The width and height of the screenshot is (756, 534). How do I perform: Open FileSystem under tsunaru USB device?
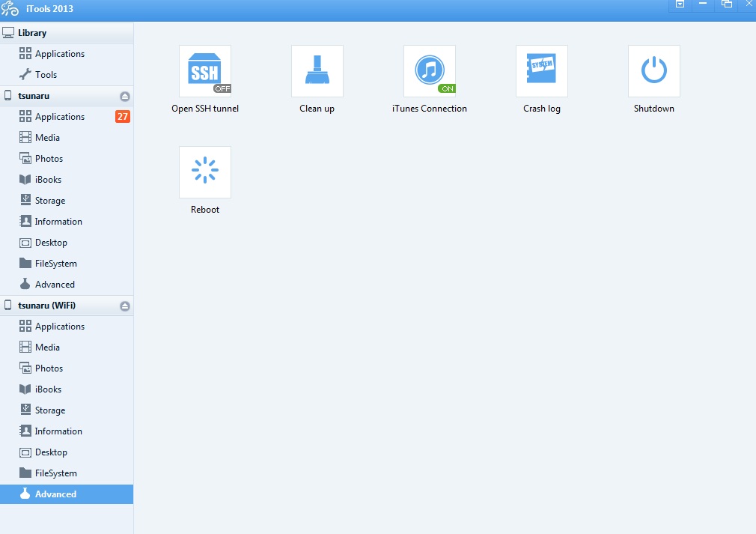67,264
